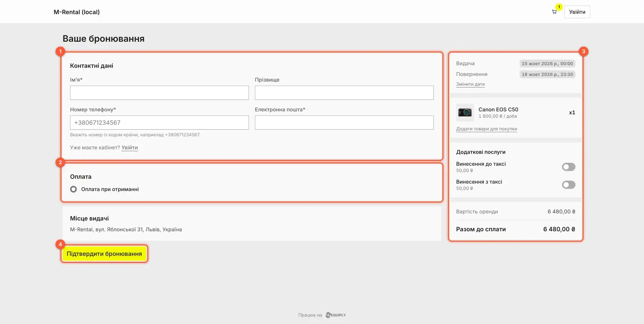The height and width of the screenshot is (324, 644).
Task: Follow the Змінити дати link
Action: point(470,84)
